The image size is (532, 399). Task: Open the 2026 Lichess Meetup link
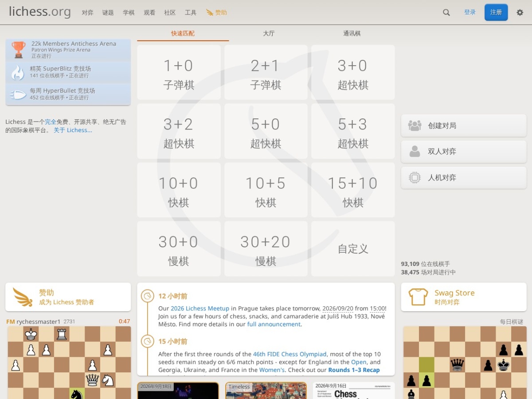point(200,308)
